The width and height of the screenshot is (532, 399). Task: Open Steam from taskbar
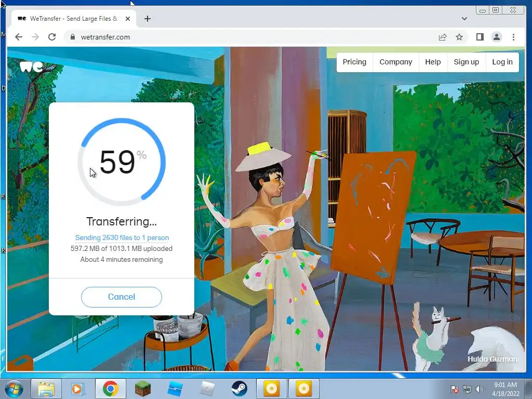(x=239, y=389)
